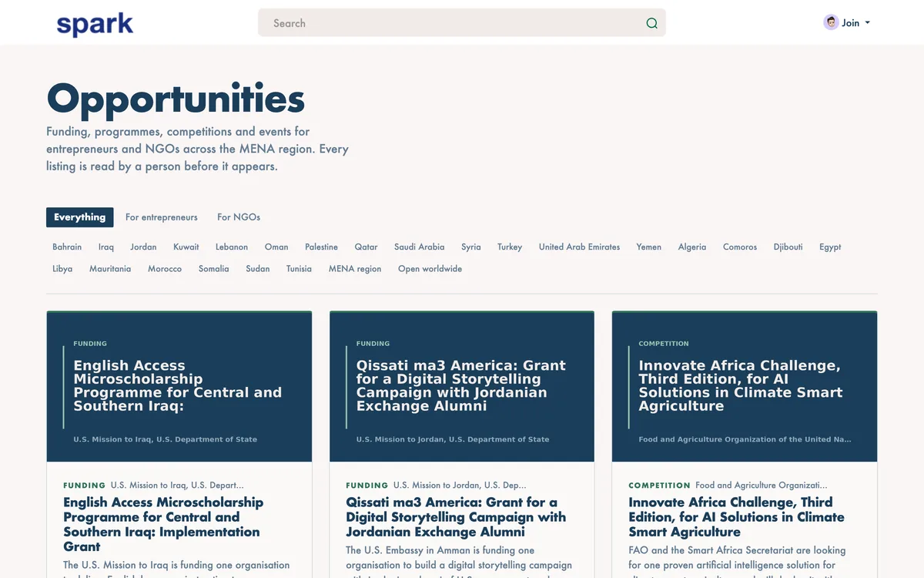Filter by Kuwait
This screenshot has height=578, width=924.
[186, 247]
